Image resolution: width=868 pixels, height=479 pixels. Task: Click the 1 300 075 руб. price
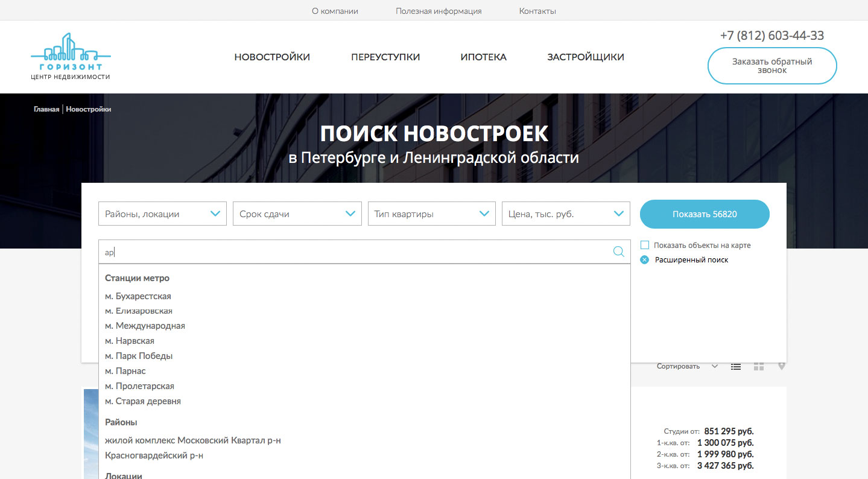click(725, 443)
